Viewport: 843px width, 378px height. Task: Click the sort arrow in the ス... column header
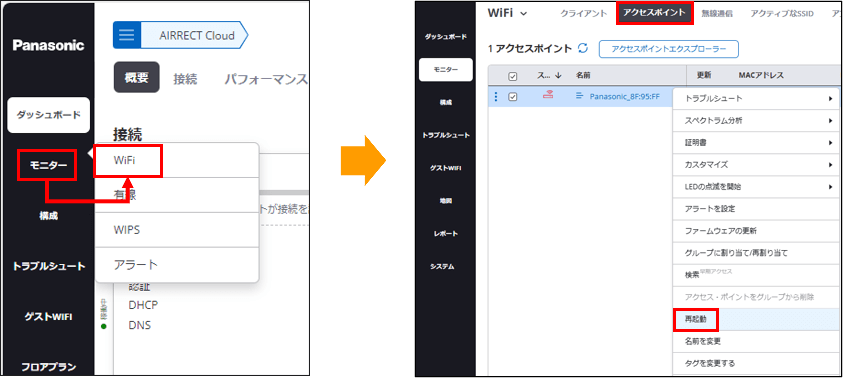tap(558, 76)
